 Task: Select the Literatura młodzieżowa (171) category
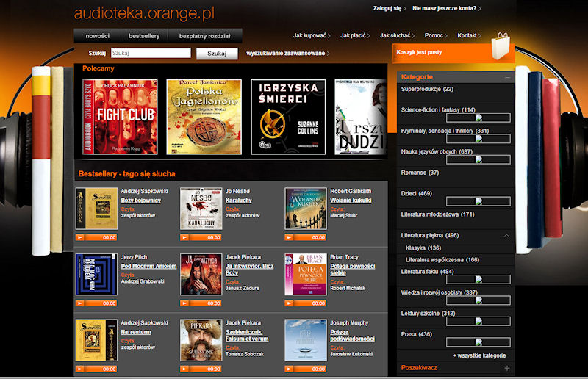(x=437, y=214)
